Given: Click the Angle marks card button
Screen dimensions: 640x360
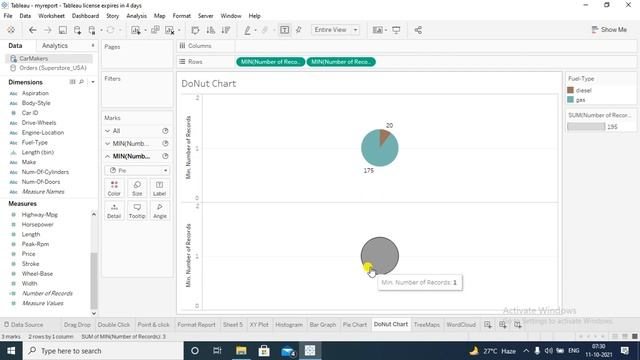Looking at the screenshot, I should (160, 211).
